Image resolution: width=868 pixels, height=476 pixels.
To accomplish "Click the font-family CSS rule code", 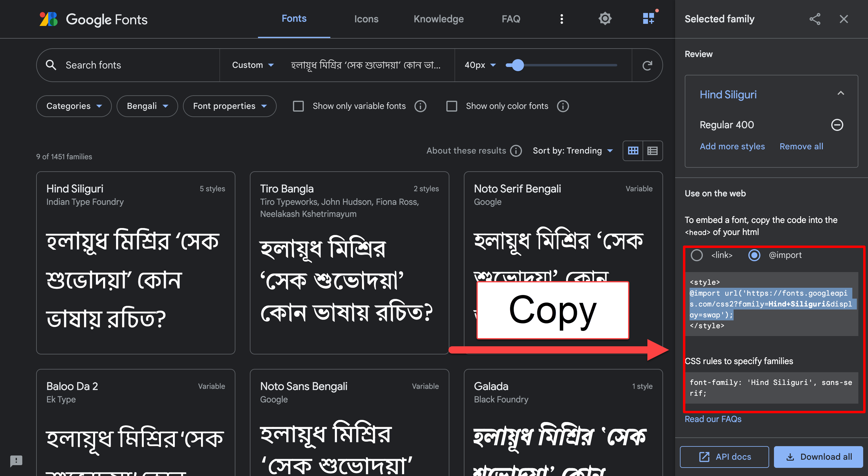I will click(771, 387).
